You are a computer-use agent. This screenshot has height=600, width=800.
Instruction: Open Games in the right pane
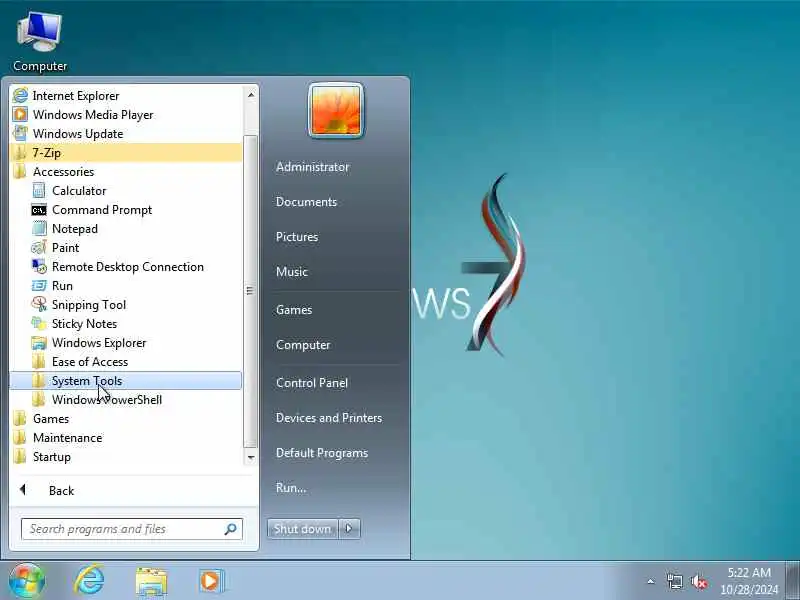pos(294,310)
